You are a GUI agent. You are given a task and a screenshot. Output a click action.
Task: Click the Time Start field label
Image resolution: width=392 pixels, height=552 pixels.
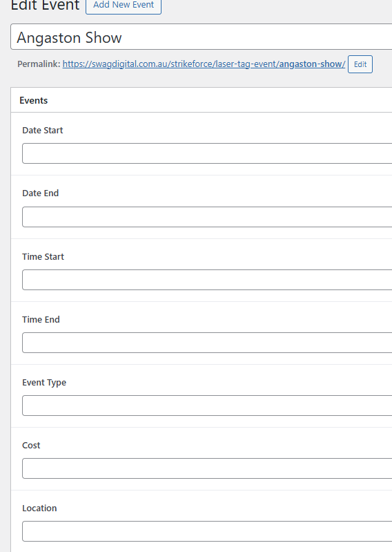[43, 256]
